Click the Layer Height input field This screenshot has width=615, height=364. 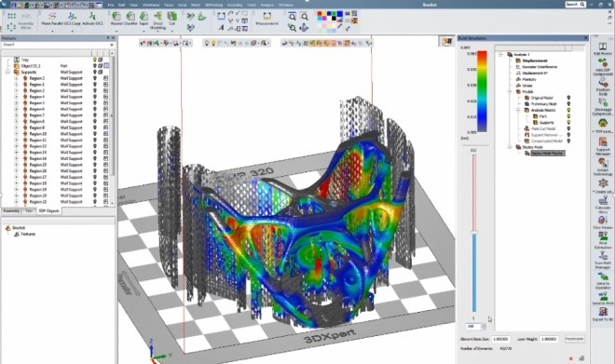pyautogui.click(x=549, y=339)
